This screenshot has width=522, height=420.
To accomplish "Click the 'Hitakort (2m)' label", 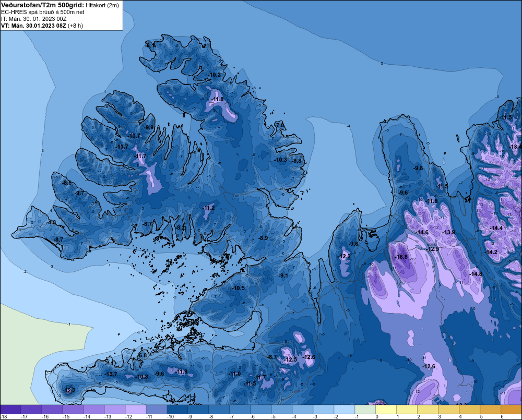I will tap(102, 5).
